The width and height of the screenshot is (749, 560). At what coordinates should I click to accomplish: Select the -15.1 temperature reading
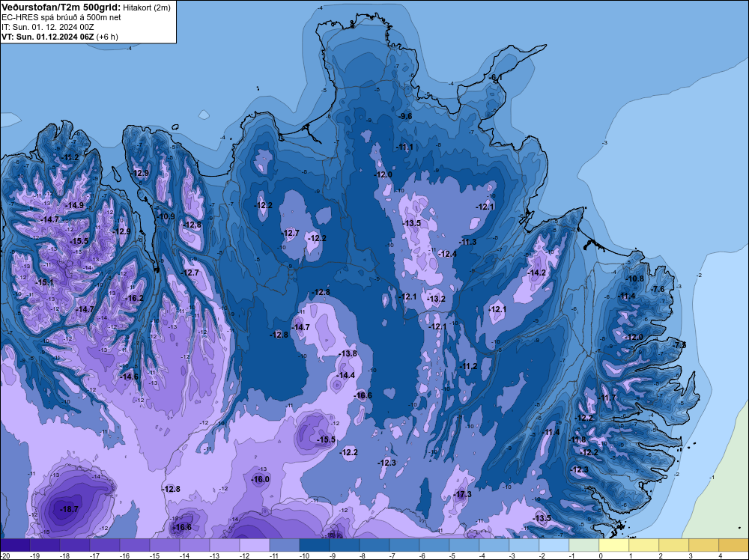point(44,283)
